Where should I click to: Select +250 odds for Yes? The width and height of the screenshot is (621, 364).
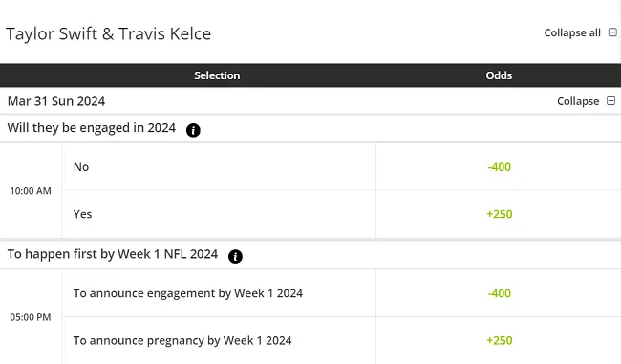coord(499,214)
